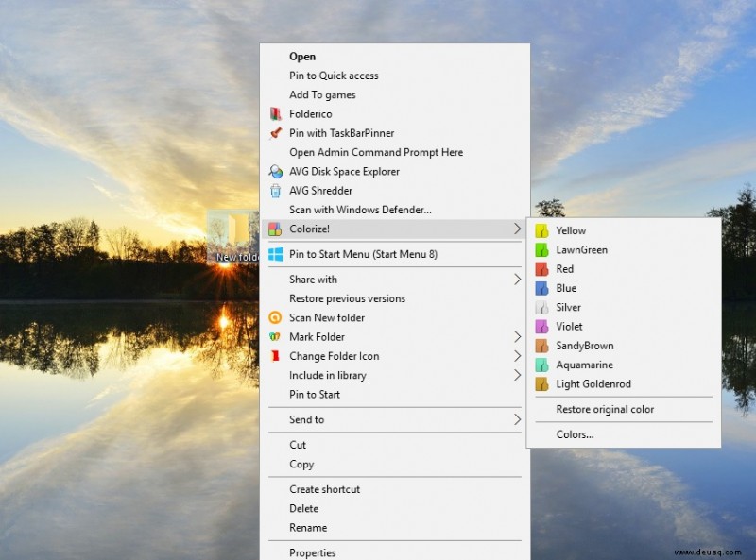
Task: Expand the Colorize! submenu arrow
Action: tap(517, 229)
